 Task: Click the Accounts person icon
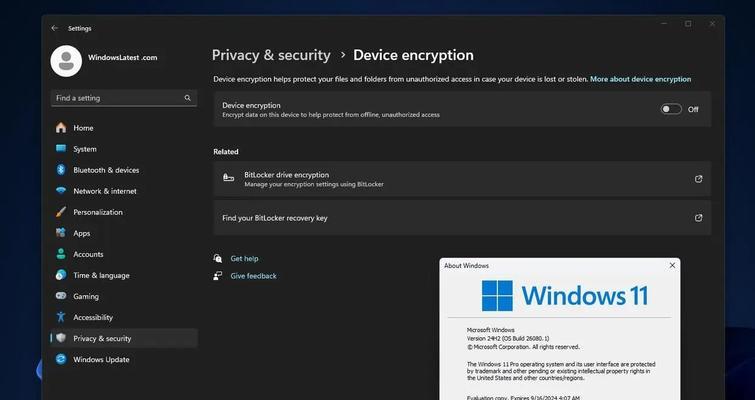point(61,254)
